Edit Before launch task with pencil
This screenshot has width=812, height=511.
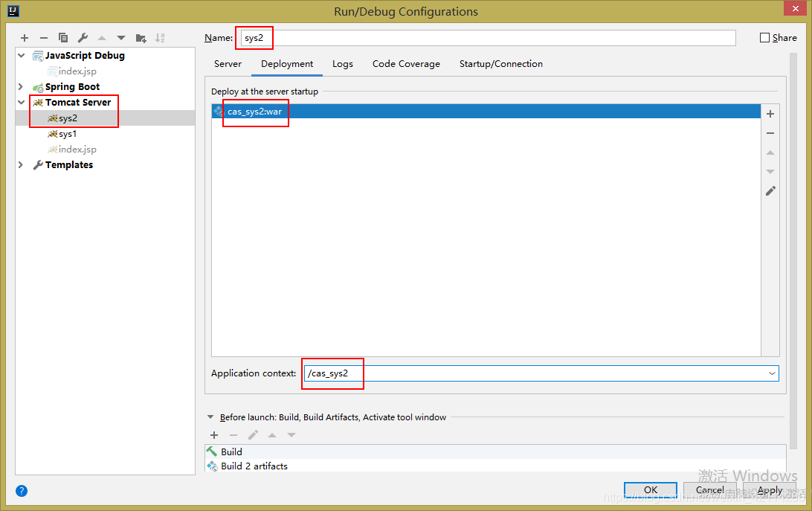click(x=253, y=435)
